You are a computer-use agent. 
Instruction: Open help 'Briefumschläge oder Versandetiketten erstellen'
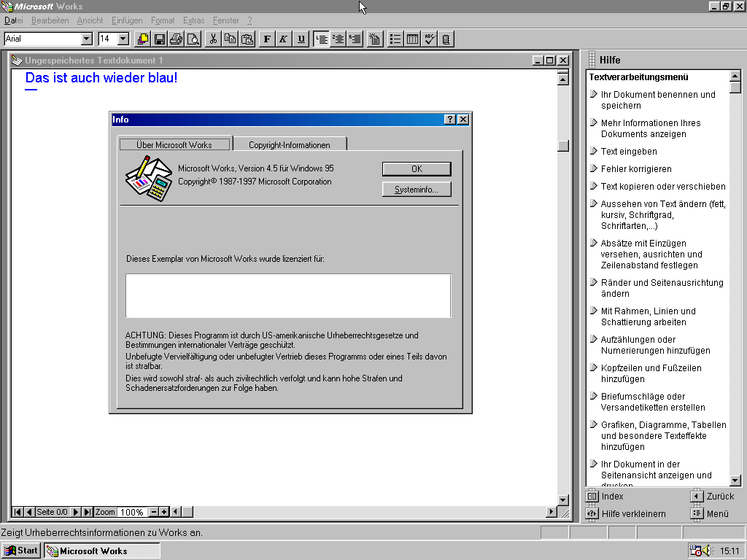point(653,402)
